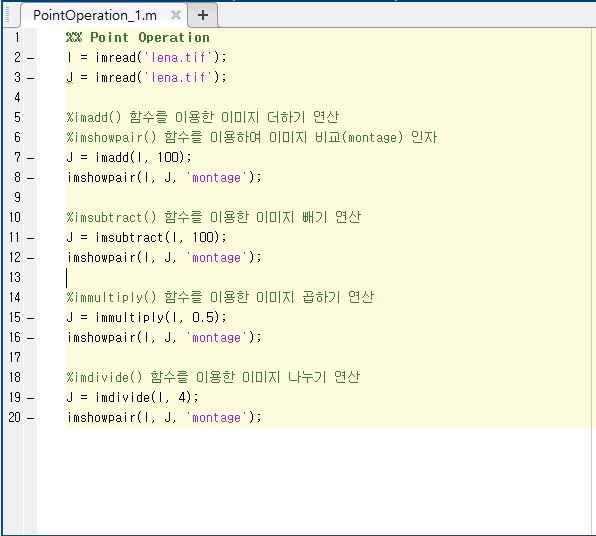Viewport: 596px width, 536px height.
Task: Click the underlined J variable on line 3
Action: (x=70, y=78)
